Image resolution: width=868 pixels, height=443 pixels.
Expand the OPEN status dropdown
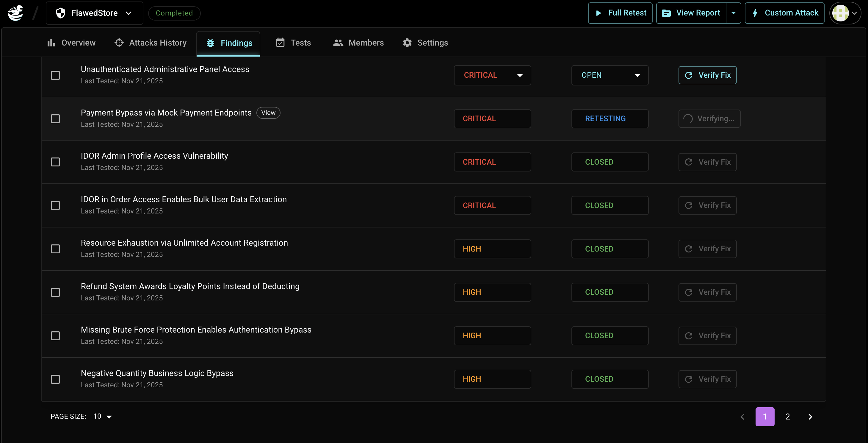click(x=610, y=75)
